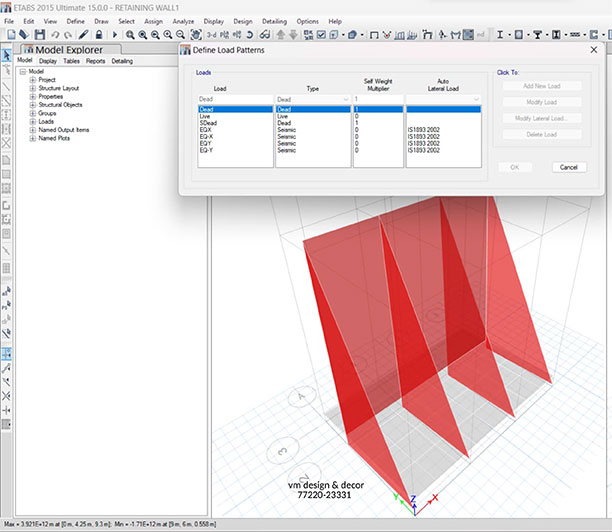Viewport: 612px width, 532px height.
Task: Expand the Structural Objects tree node
Action: (x=33, y=104)
